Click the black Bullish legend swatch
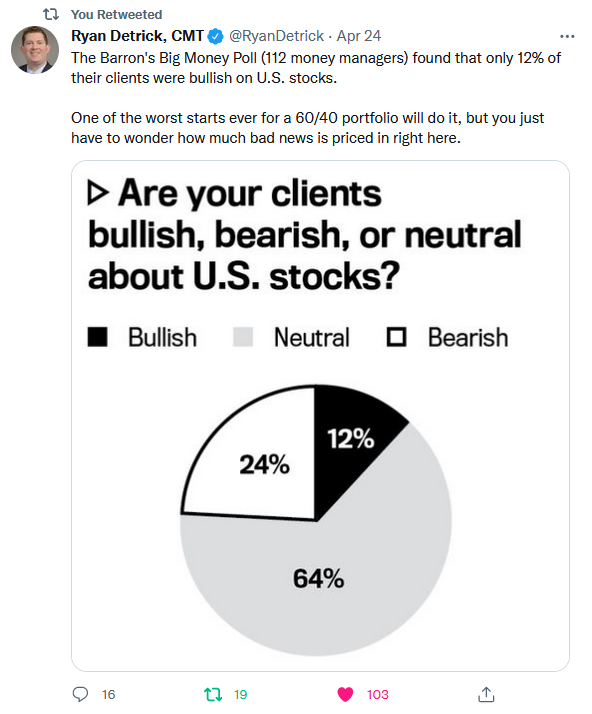This screenshot has height=714, width=592. click(x=97, y=337)
